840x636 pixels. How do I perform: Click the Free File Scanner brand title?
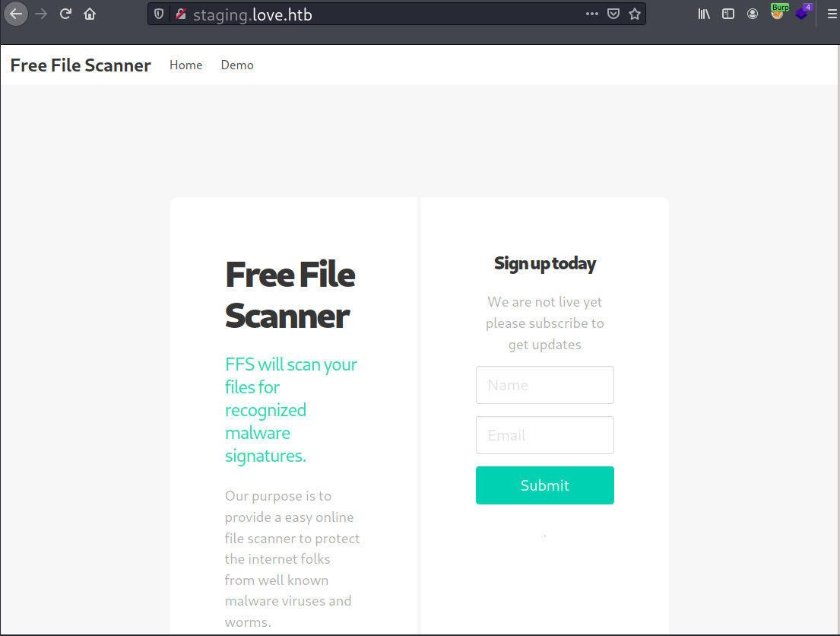81,65
